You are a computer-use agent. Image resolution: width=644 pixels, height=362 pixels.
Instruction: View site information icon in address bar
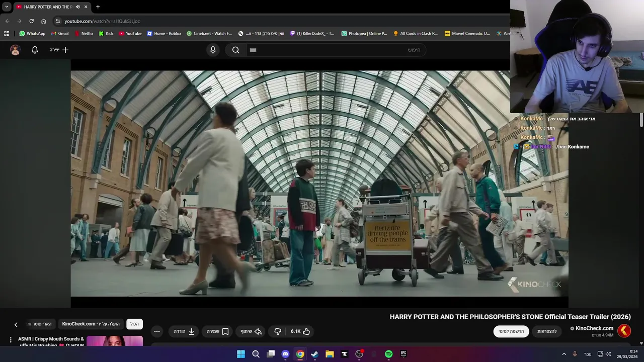click(58, 21)
